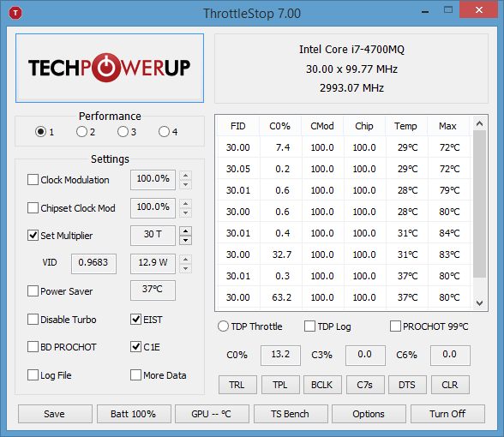Enable the Chipset Clock Mod checkbox

(x=33, y=208)
